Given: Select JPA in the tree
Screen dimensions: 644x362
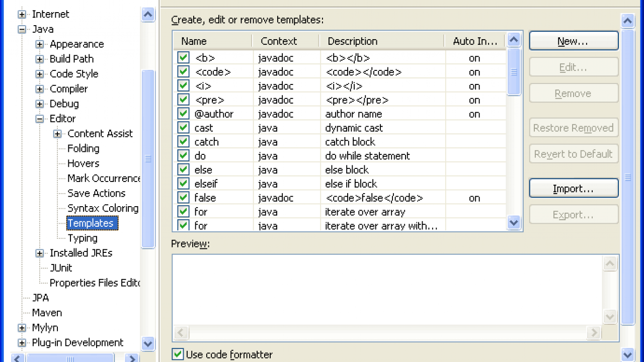Looking at the screenshot, I should click(40, 298).
